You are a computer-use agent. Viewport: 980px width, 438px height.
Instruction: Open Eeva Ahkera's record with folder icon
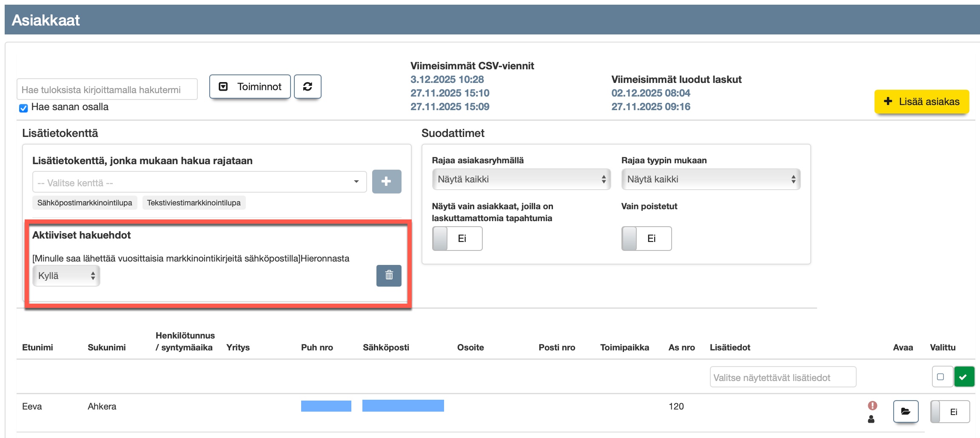[x=906, y=411]
